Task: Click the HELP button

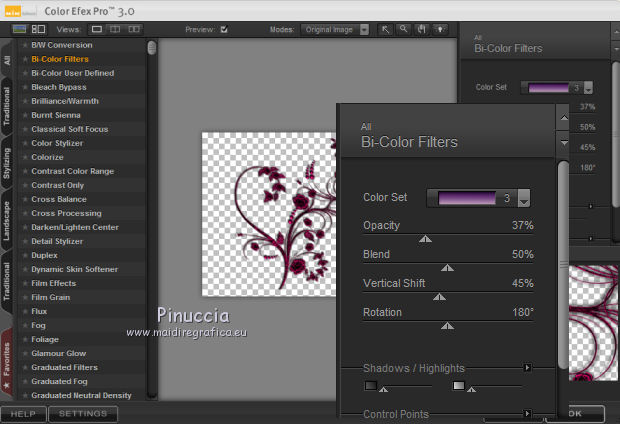Action: [23, 413]
